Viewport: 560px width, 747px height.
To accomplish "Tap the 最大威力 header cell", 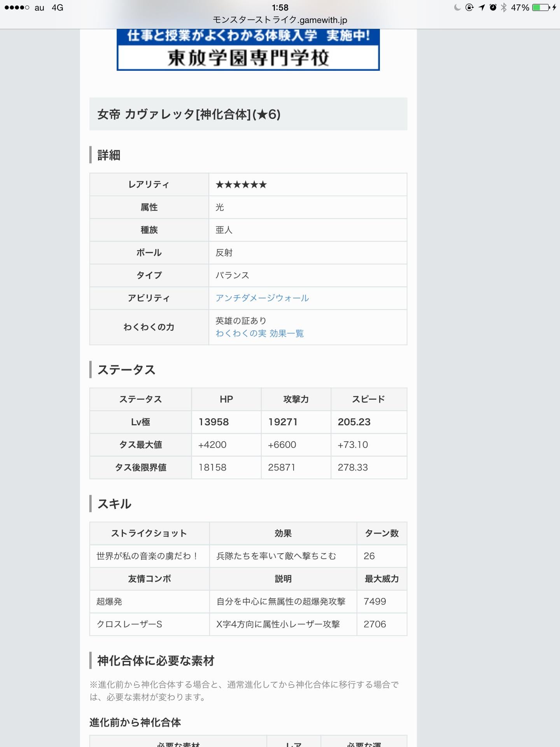I will 381,579.
